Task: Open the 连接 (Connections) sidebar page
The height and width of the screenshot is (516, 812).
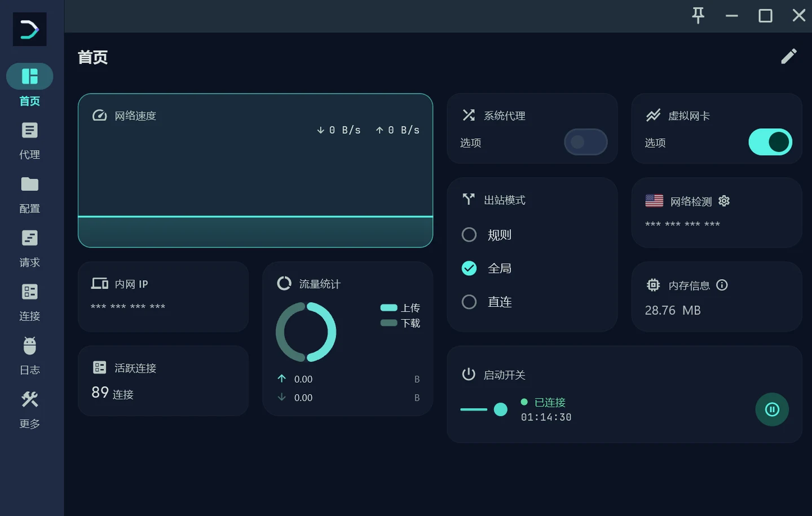Action: coord(30,302)
